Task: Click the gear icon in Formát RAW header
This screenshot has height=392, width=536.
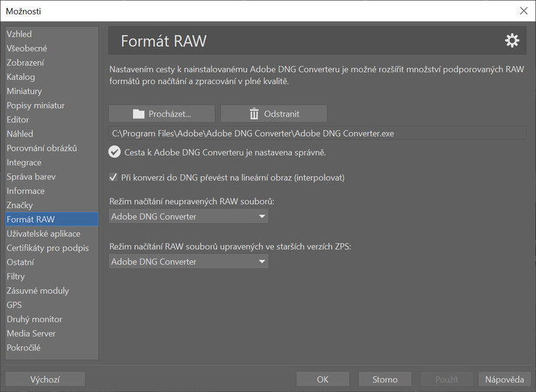Action: (511, 41)
